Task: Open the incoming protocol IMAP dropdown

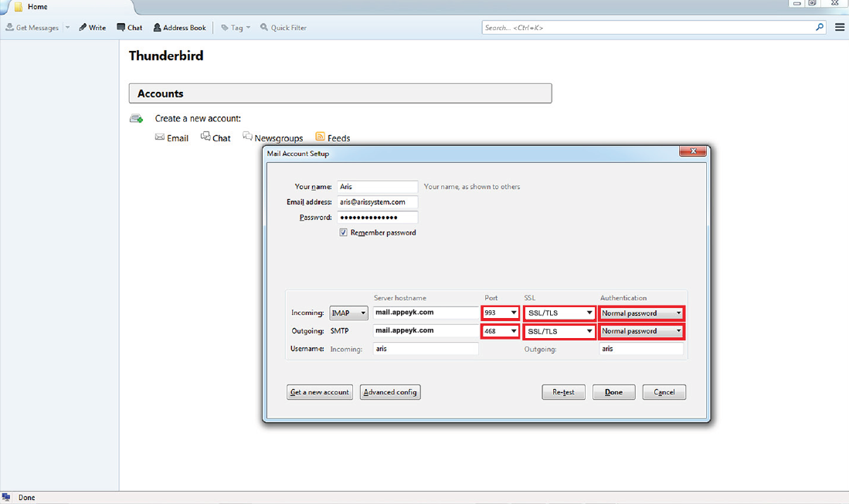Action: tap(348, 313)
